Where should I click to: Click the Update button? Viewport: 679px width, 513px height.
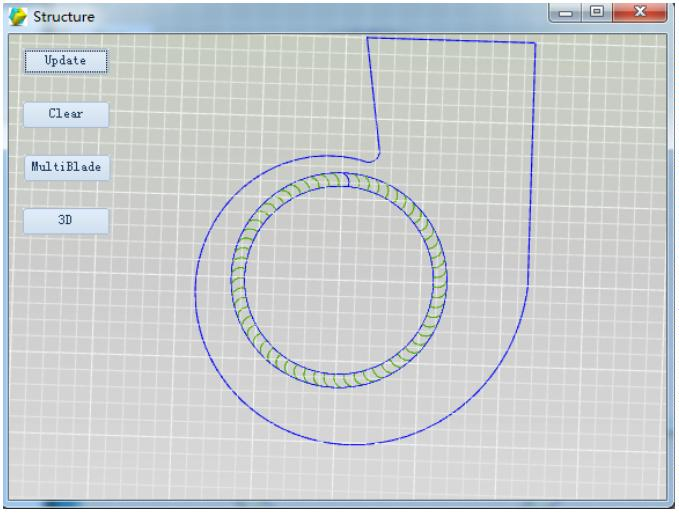(66, 61)
